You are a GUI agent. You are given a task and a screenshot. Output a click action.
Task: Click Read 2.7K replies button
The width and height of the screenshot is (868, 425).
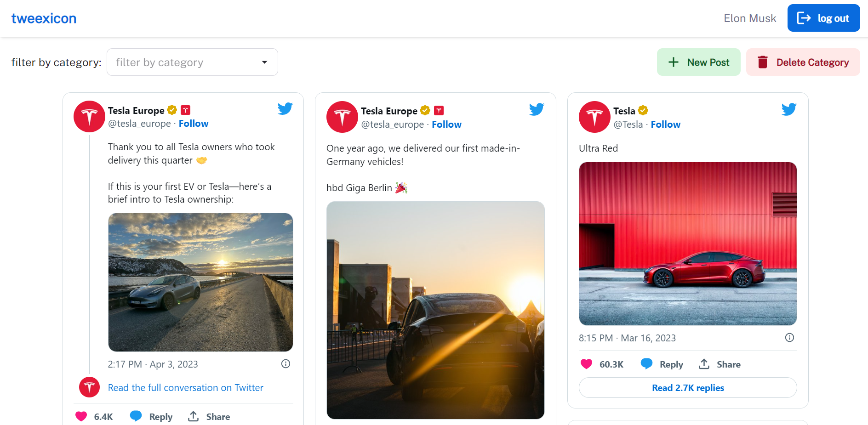[688, 388]
